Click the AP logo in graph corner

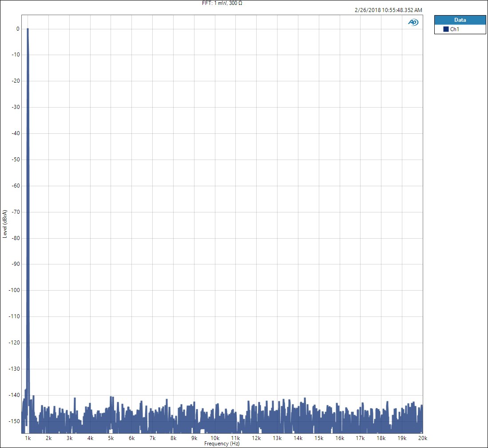pos(413,22)
